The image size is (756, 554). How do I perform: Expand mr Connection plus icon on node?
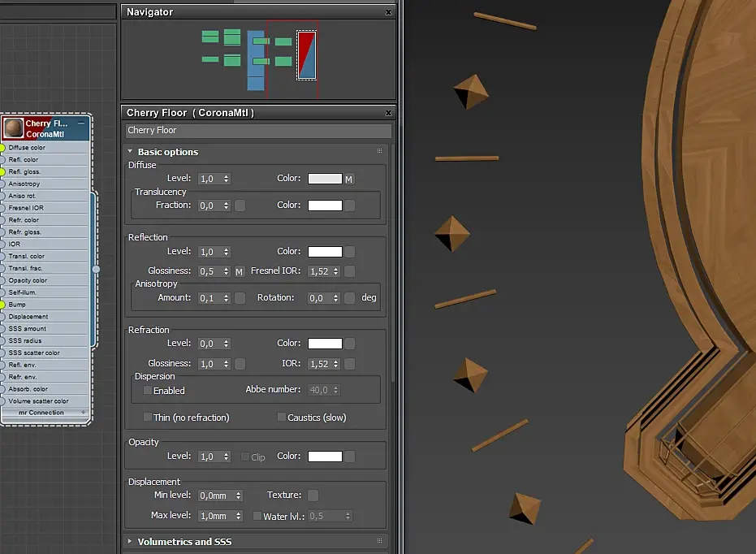pyautogui.click(x=84, y=412)
